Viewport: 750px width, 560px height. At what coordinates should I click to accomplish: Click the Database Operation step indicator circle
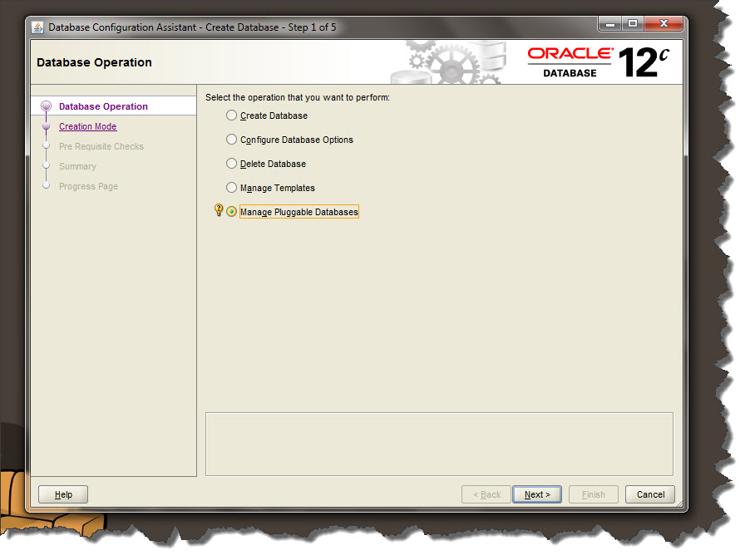(x=47, y=106)
